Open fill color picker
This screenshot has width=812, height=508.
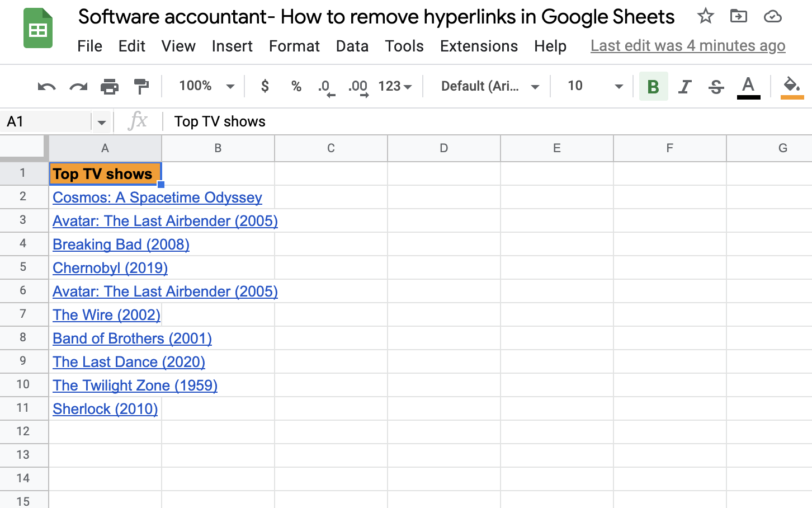point(792,87)
